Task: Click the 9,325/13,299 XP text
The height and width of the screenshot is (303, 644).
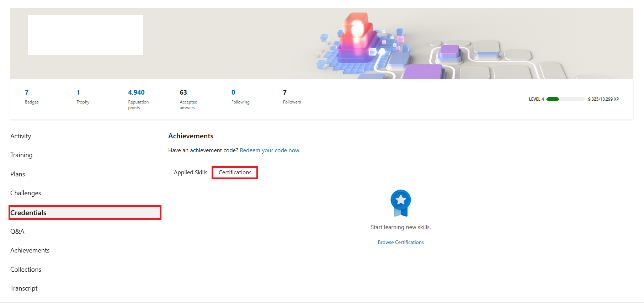Action: coord(603,99)
